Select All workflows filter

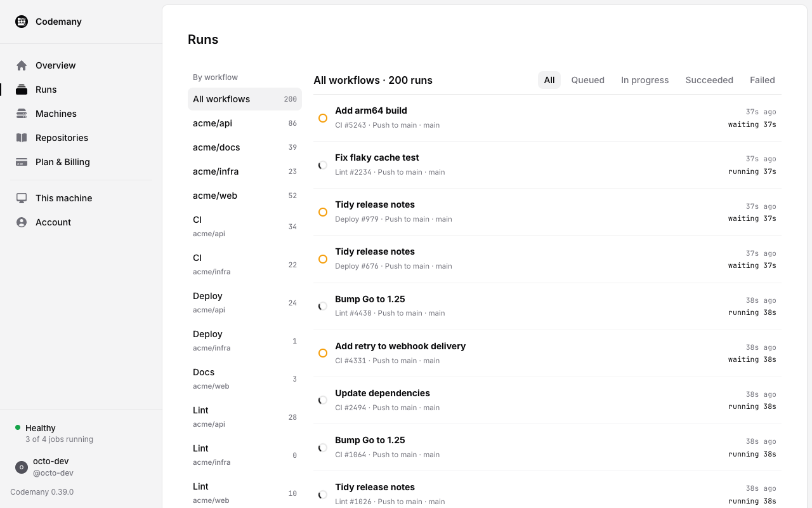(245, 99)
